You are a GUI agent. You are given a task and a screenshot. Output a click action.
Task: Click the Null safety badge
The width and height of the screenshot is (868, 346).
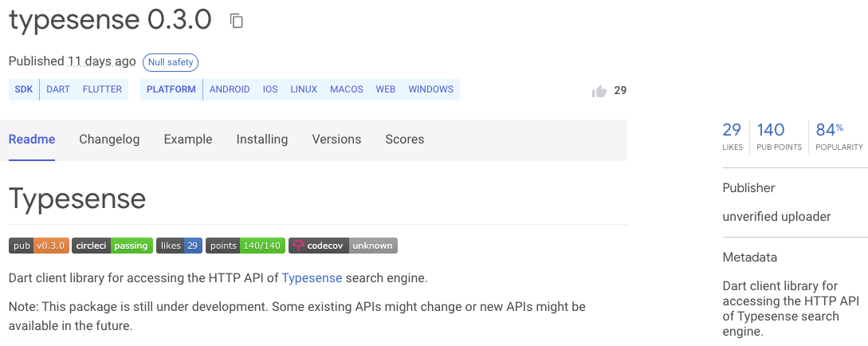(171, 62)
